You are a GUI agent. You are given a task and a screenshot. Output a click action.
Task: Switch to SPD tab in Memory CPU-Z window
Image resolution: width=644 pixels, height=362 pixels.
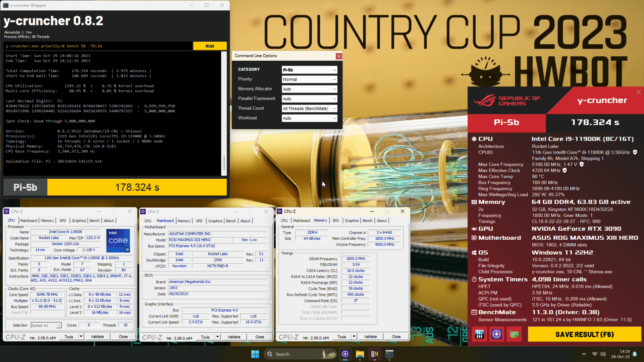click(335, 221)
